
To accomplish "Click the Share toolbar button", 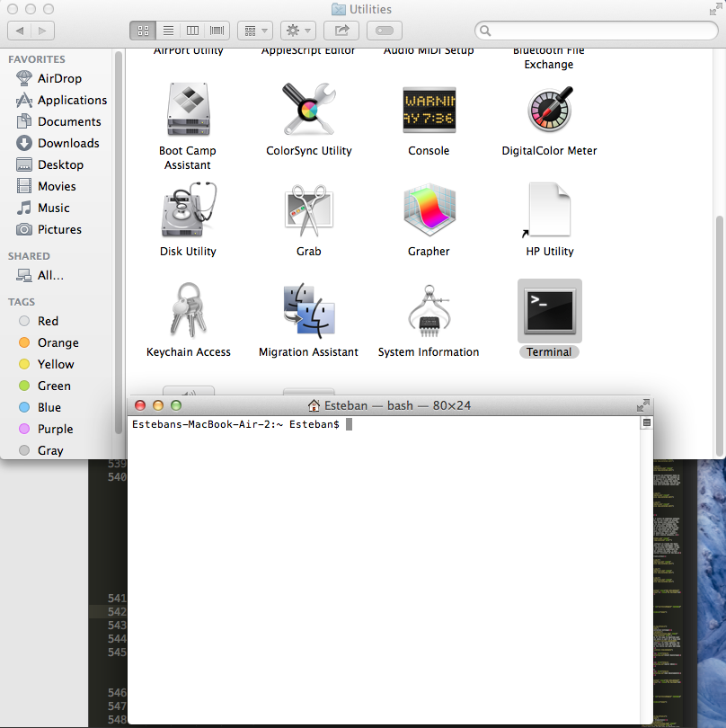I will tap(341, 31).
